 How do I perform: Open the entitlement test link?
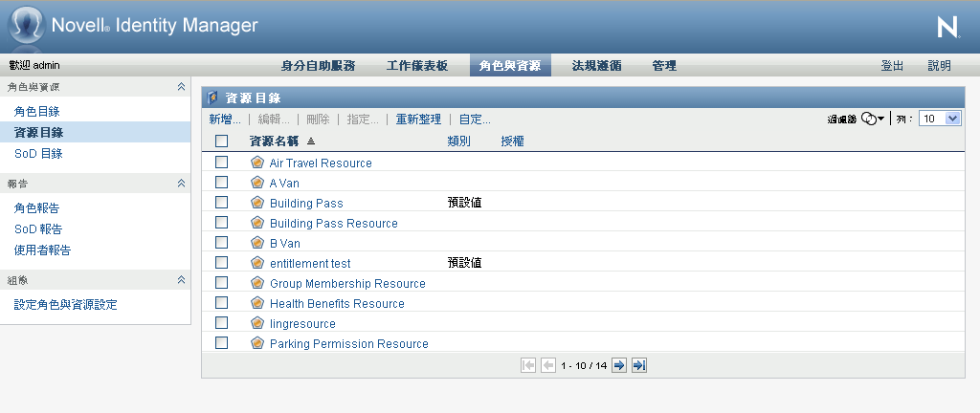coord(310,263)
